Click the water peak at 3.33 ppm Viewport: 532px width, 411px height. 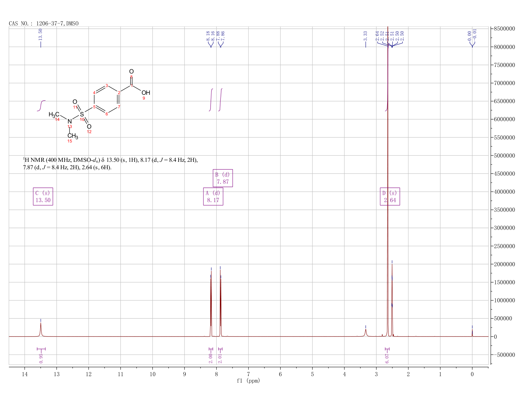pyautogui.click(x=366, y=333)
